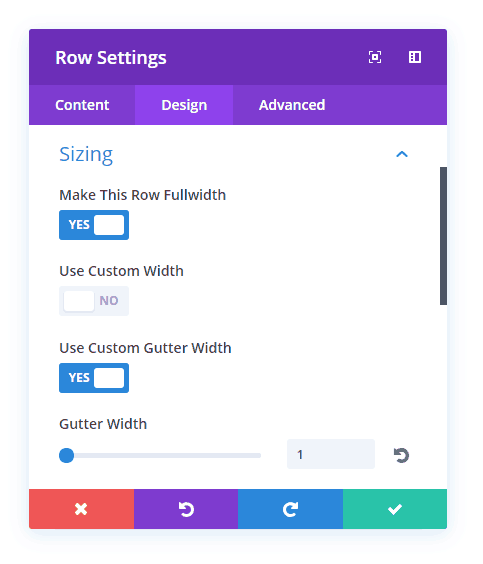Viewport: 483px width, 564px height.
Task: Disable Use Custom Gutter Width toggle
Action: (94, 378)
